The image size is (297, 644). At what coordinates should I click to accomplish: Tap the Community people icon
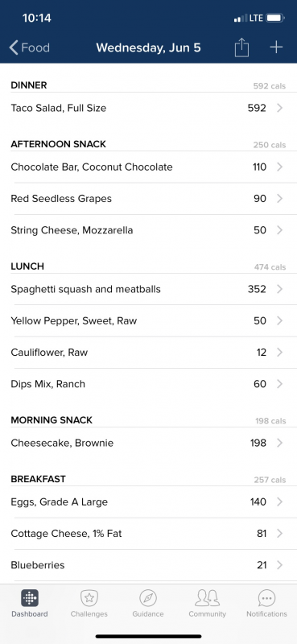(207, 598)
